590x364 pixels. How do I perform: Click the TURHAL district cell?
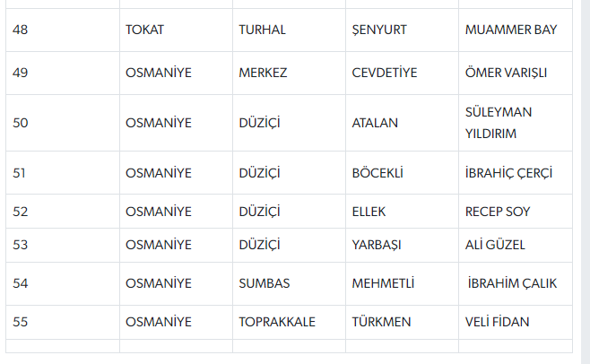coord(289,30)
